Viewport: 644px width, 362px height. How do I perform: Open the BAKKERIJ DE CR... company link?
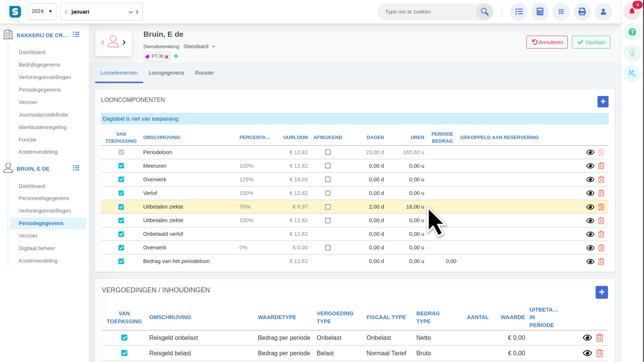coord(42,35)
